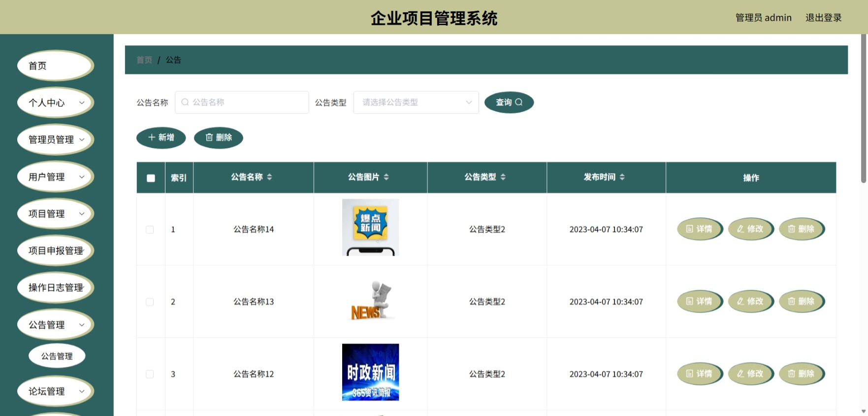Click 管理员 admin account label
Image resolution: width=868 pixels, height=416 pixels.
pyautogui.click(x=763, y=18)
